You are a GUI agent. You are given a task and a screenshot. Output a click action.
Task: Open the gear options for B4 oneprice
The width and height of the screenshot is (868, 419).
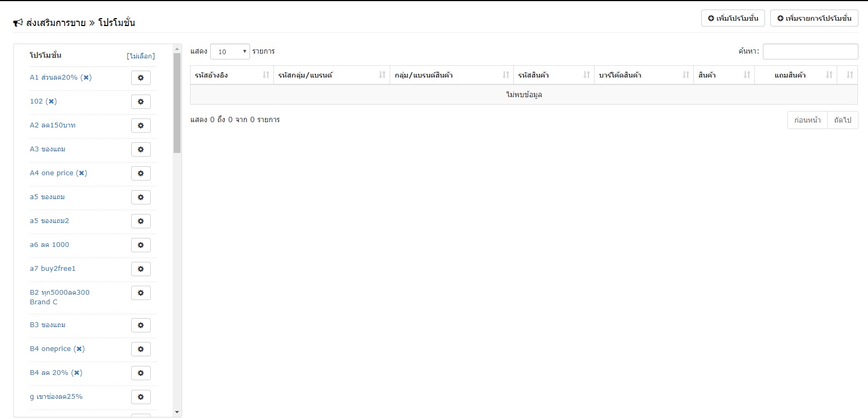(141, 349)
